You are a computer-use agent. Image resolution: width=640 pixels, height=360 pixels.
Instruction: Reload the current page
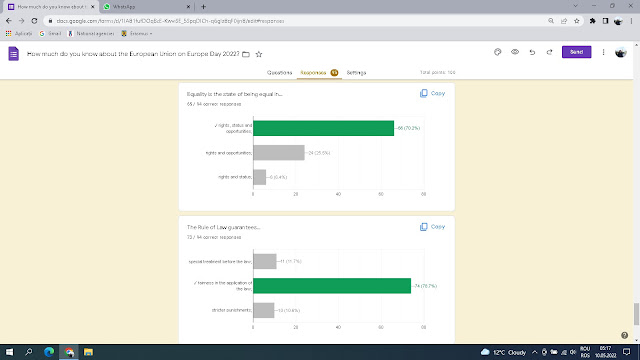click(x=34, y=21)
